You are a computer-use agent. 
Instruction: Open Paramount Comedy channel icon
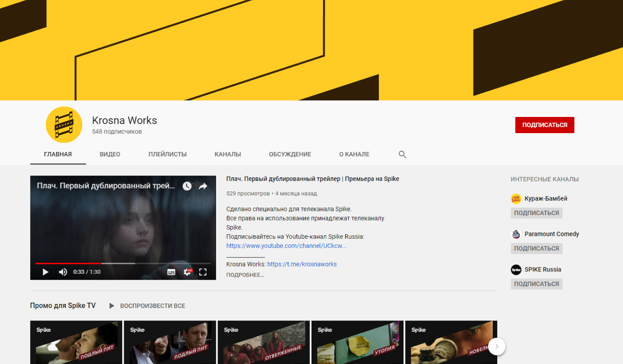click(516, 234)
